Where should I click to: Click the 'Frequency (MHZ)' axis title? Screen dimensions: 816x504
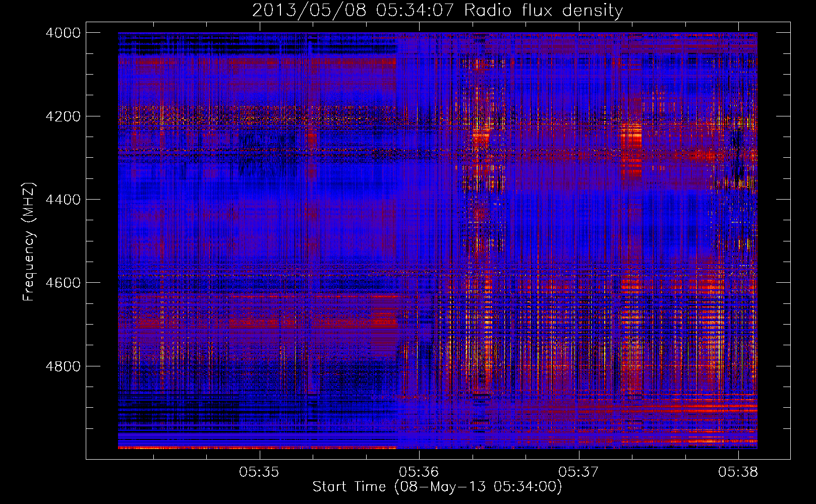tap(29, 242)
